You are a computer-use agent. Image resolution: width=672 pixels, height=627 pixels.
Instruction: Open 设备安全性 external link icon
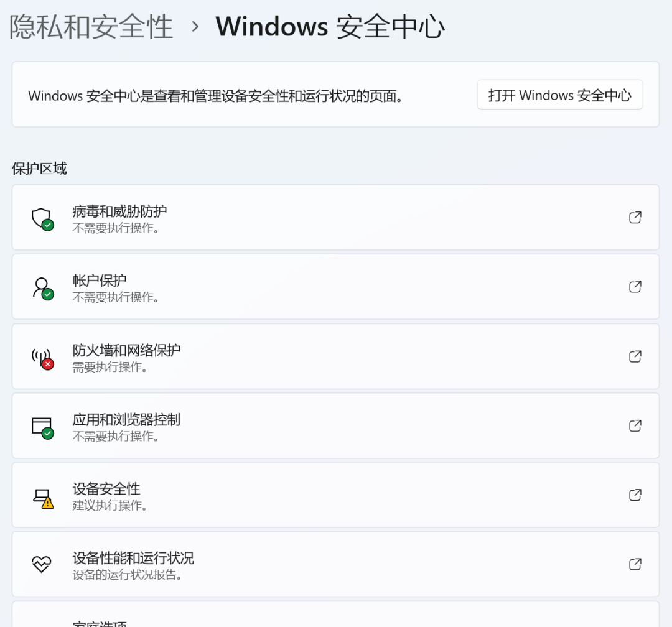(x=635, y=495)
